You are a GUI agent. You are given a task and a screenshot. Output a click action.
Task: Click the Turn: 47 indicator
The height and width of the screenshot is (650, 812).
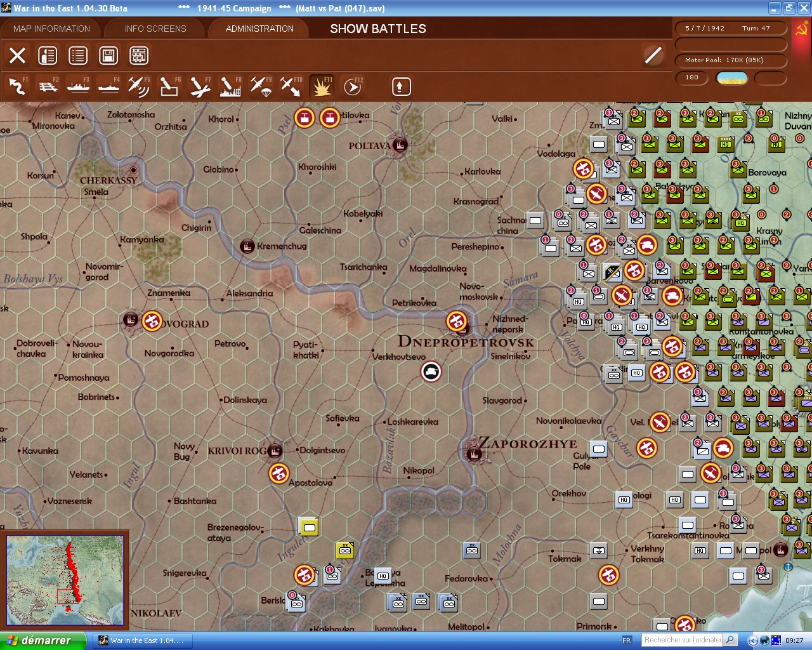(756, 28)
